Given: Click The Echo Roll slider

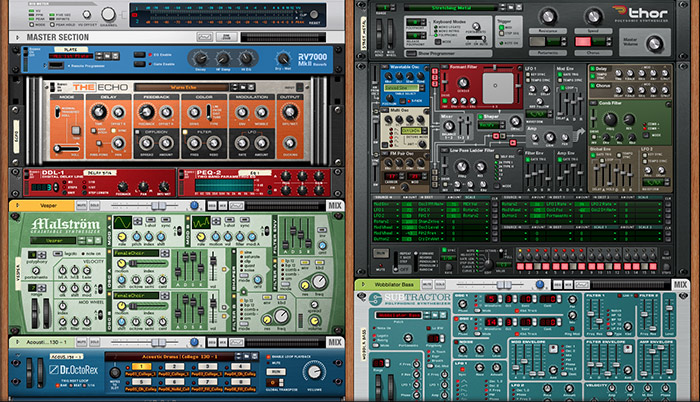Looking at the screenshot, I should (67, 149).
